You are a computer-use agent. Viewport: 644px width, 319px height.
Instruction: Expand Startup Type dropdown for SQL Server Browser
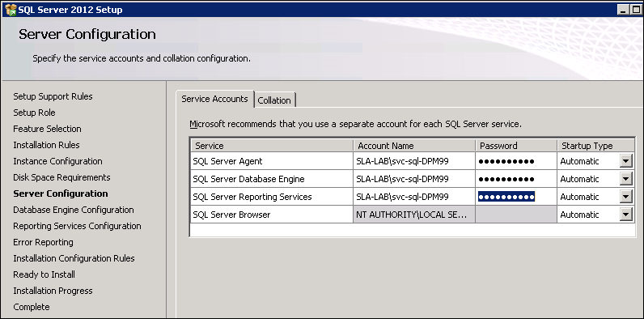625,215
